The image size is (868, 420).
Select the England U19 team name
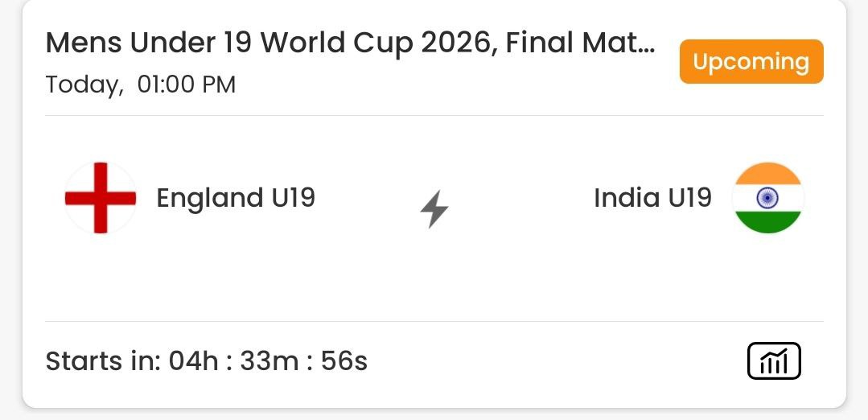236,198
